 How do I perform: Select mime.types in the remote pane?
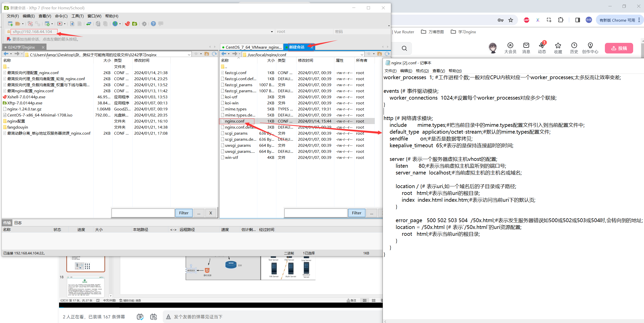point(236,109)
